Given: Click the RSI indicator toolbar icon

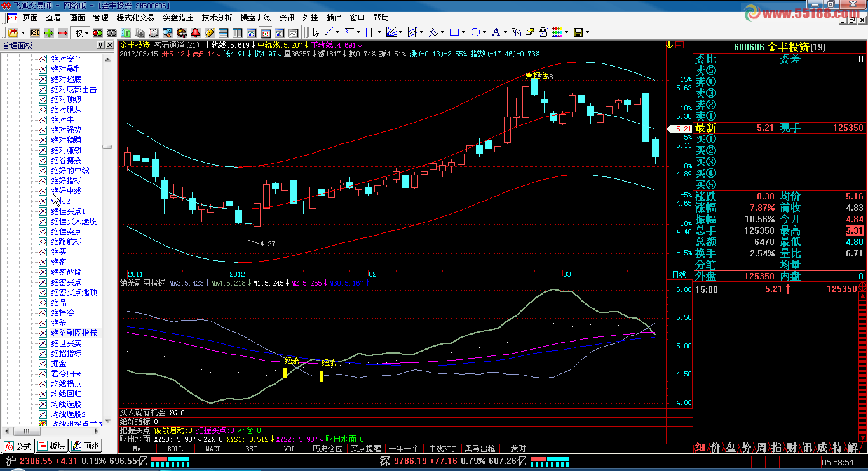Looking at the screenshot, I should point(35,32).
